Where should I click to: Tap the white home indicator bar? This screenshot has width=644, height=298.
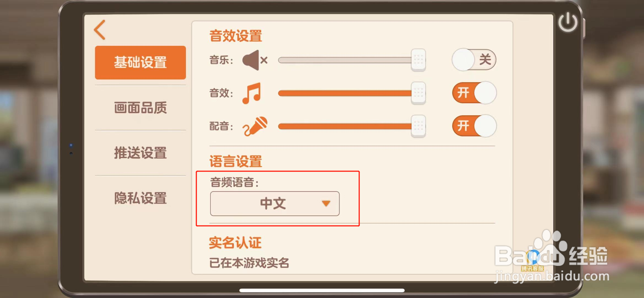322,290
